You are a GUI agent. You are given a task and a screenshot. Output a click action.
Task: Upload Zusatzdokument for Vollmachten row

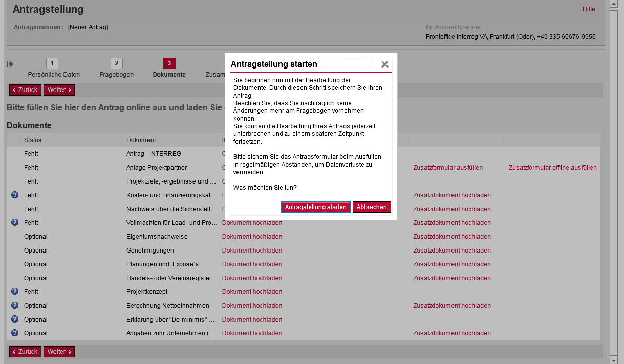(452, 223)
